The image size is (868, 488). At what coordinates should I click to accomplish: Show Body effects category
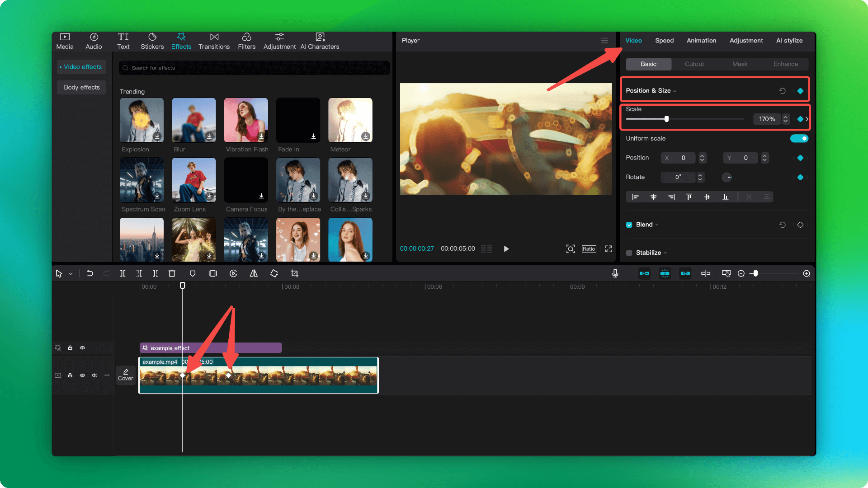click(81, 87)
